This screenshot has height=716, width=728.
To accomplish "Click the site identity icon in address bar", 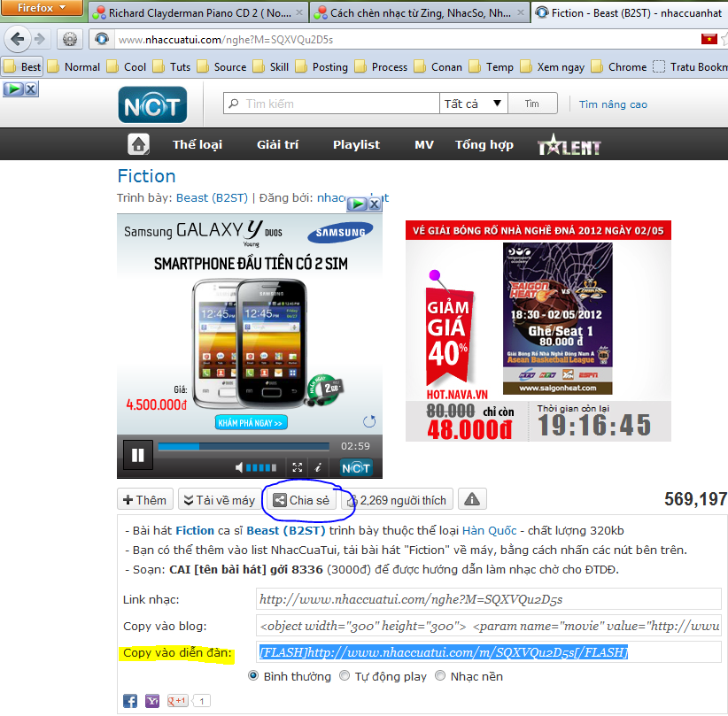I will (x=102, y=39).
